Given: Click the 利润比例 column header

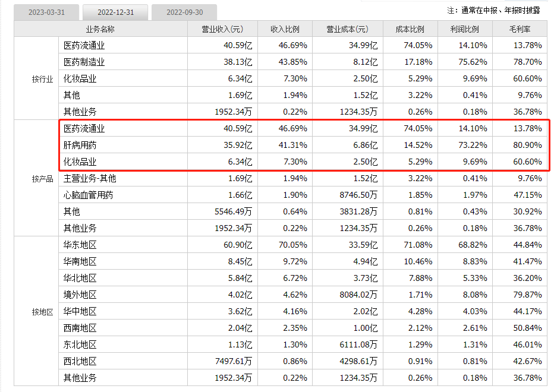Looking at the screenshot, I should pyautogui.click(x=465, y=29).
